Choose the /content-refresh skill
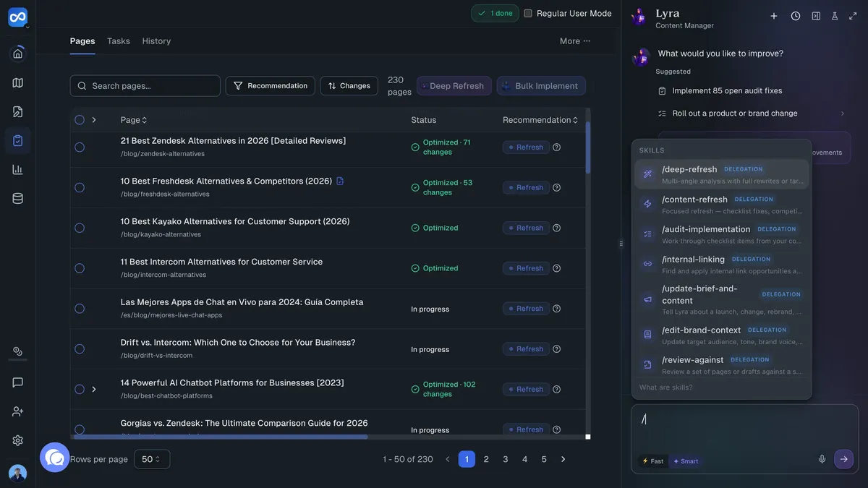This screenshot has height=488, width=868. click(722, 205)
